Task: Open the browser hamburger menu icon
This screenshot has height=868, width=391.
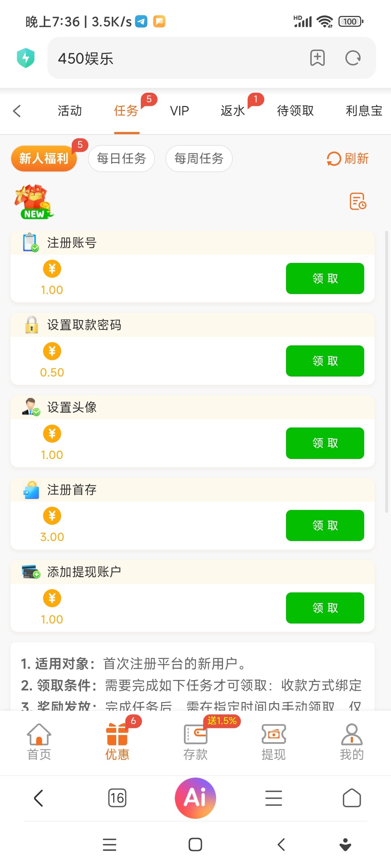Action: point(274,798)
